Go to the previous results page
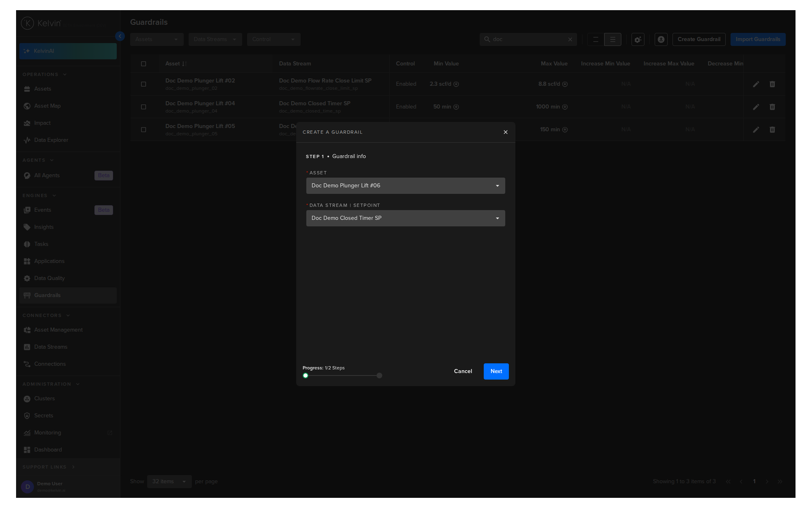 pos(741,482)
